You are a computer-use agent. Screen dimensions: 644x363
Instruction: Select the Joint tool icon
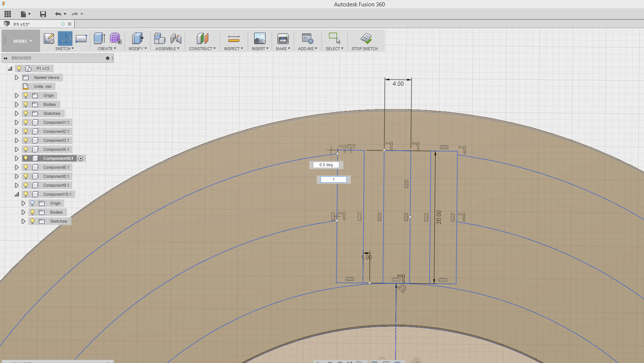pyautogui.click(x=176, y=38)
